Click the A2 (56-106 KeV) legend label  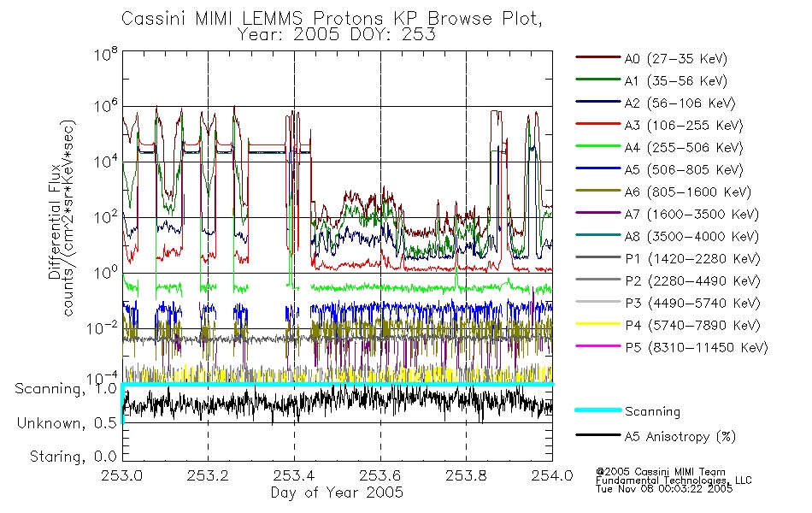[680, 103]
